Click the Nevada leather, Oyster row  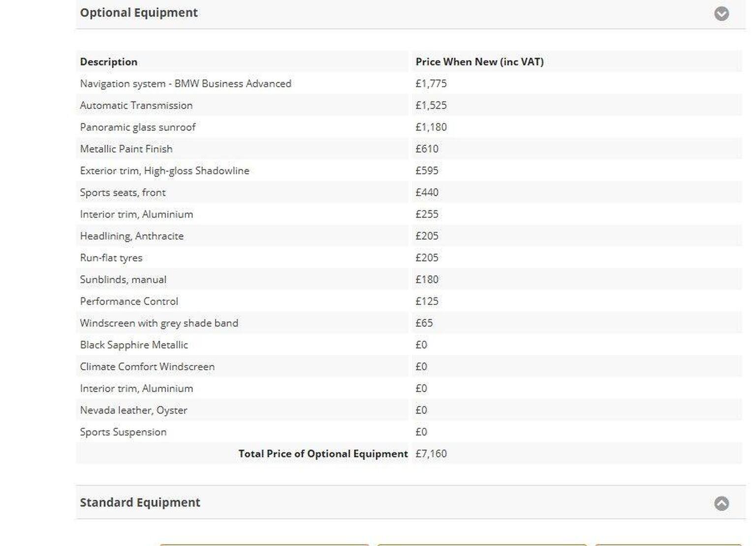pyautogui.click(x=133, y=410)
